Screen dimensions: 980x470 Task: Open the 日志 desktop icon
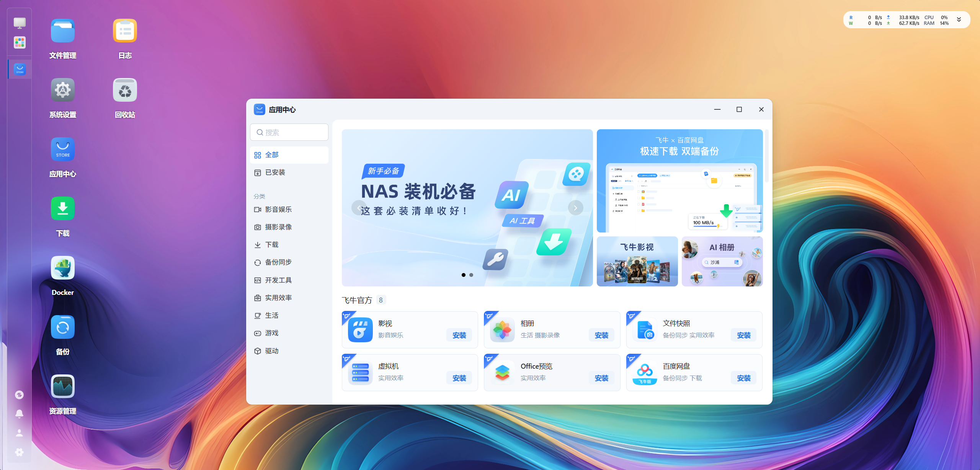[125, 31]
